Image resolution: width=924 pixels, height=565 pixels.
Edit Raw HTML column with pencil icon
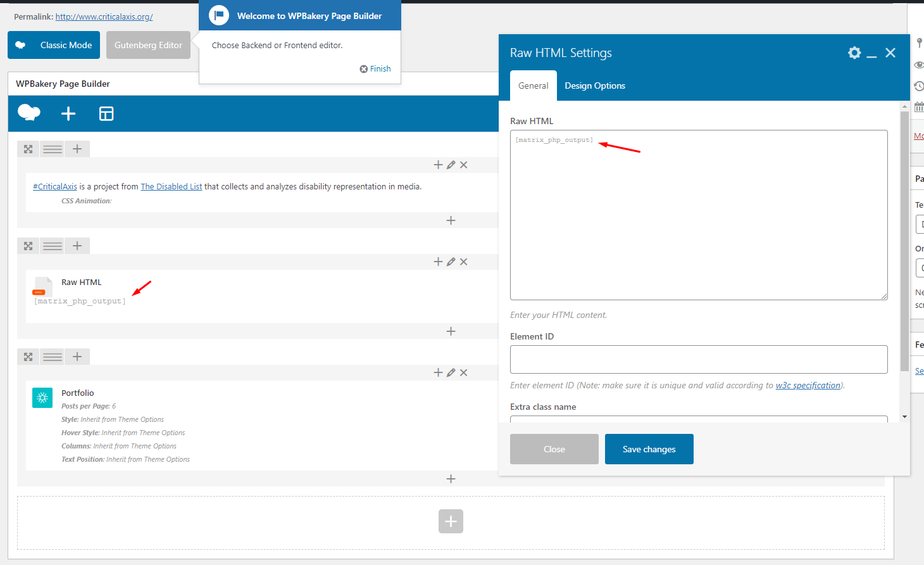pos(451,262)
